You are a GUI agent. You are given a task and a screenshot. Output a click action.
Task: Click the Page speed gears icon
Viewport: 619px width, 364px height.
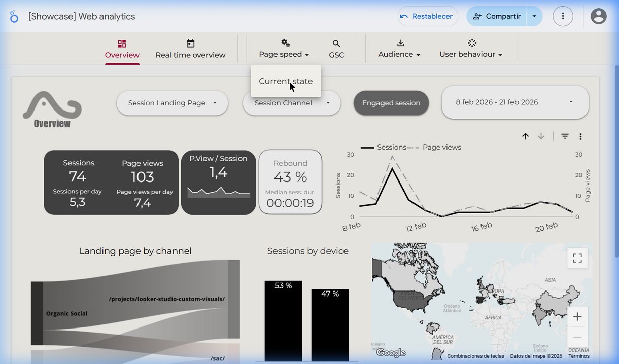pos(286,43)
